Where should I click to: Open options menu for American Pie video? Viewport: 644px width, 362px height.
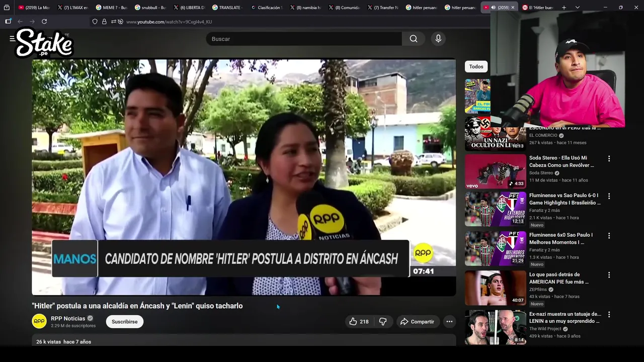[x=609, y=275]
